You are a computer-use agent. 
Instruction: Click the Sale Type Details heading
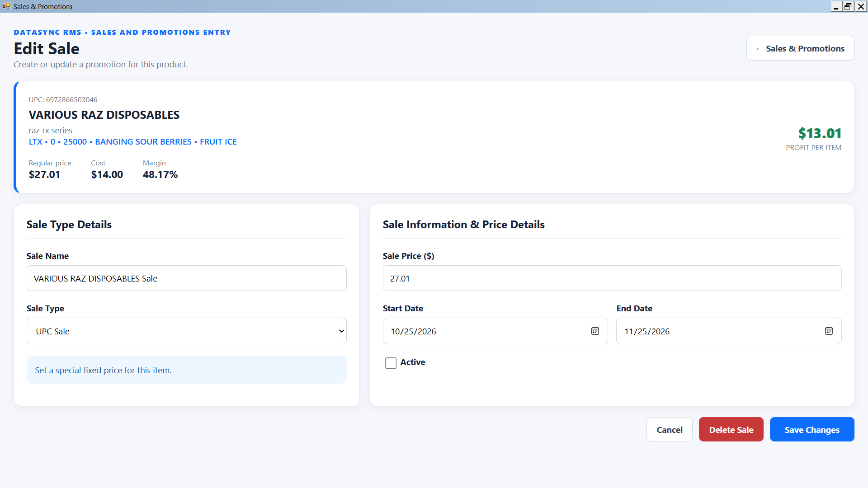click(69, 225)
